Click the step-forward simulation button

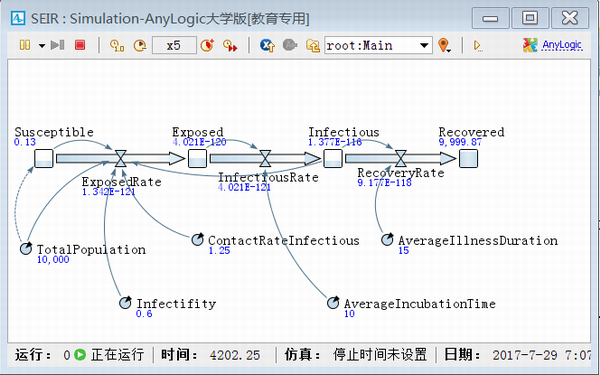click(57, 45)
